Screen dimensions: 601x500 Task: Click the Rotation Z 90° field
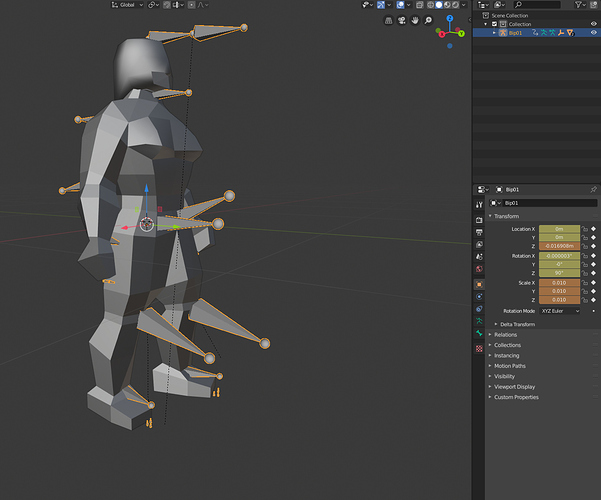click(559, 272)
